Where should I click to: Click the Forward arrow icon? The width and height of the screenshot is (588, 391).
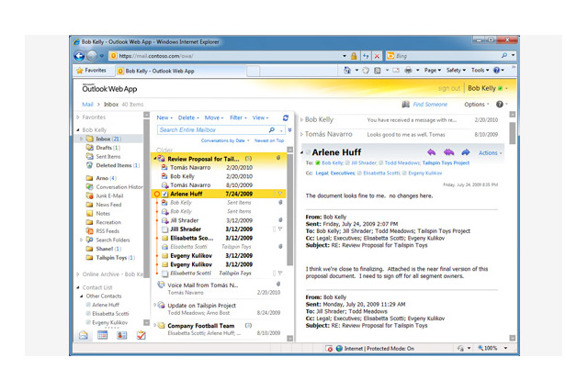pyautogui.click(x=466, y=152)
